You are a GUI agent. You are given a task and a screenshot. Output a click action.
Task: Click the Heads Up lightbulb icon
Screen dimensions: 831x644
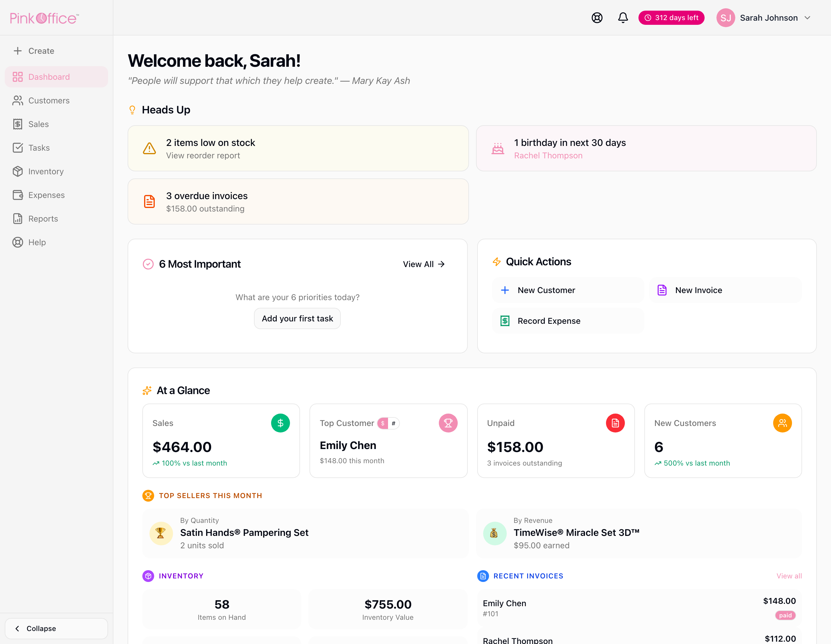coord(132,110)
